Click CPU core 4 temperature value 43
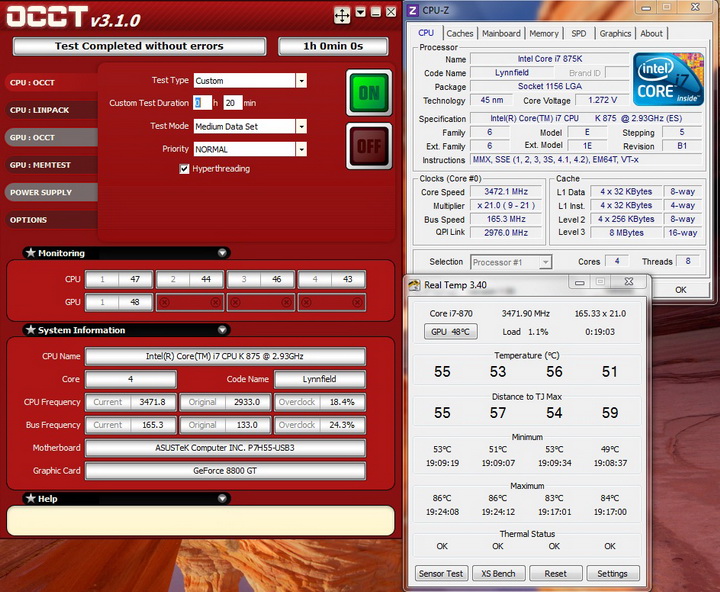720x592 pixels. pyautogui.click(x=348, y=279)
